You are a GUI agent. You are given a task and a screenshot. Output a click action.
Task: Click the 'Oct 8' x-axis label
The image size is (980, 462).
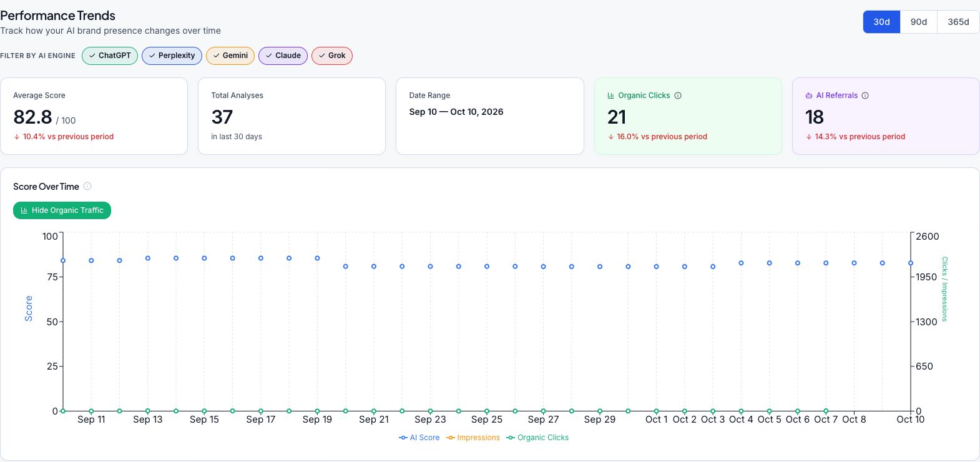pyautogui.click(x=854, y=420)
